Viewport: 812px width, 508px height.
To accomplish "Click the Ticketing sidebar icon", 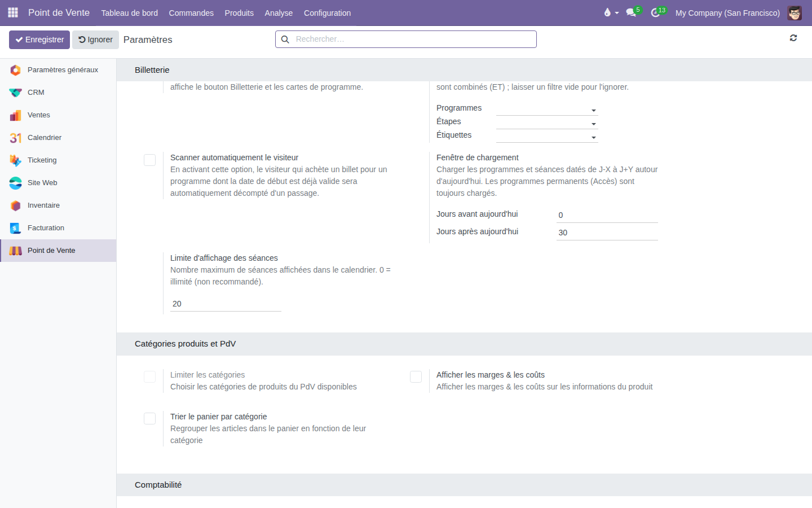I will [x=15, y=160].
